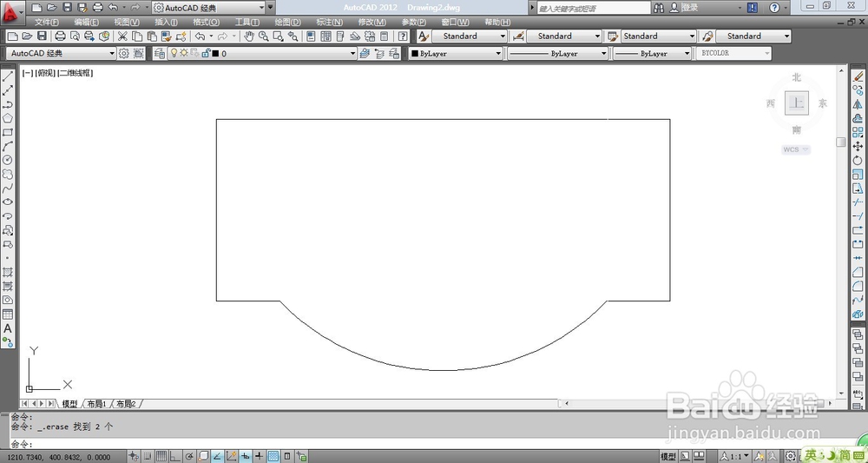Click the [俯视] view control label
Viewport: 868px width, 463px height.
[x=45, y=73]
